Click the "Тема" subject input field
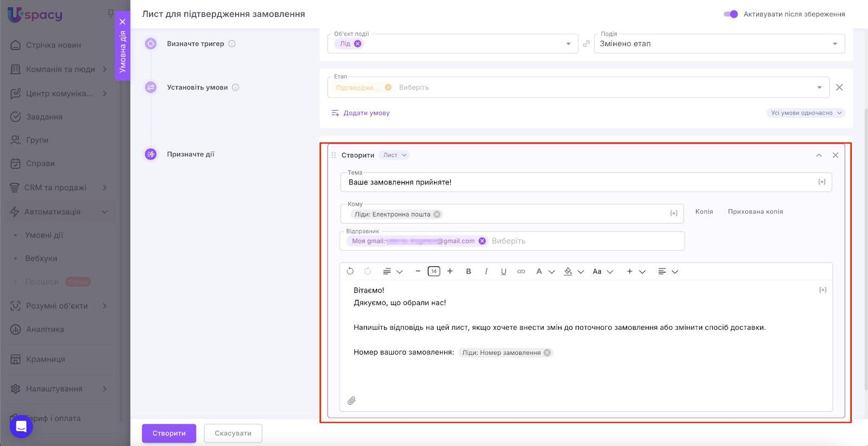 [x=580, y=182]
